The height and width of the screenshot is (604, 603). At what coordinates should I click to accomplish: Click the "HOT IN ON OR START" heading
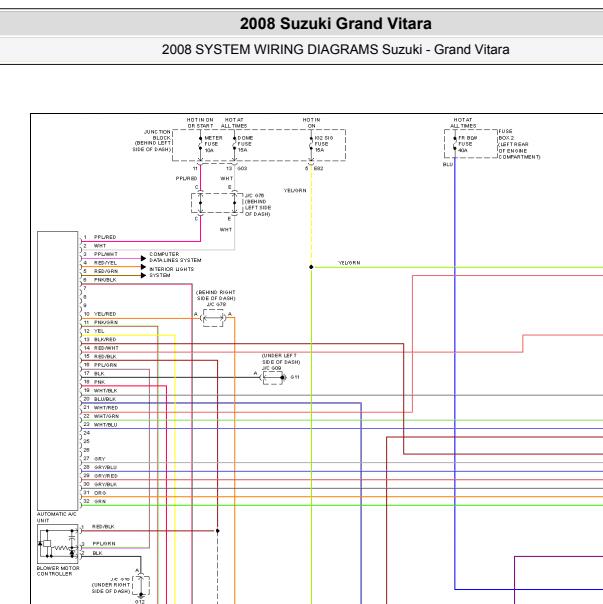pos(200,123)
